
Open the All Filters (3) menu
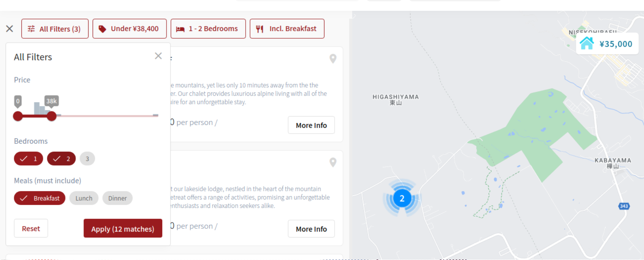[x=55, y=29]
